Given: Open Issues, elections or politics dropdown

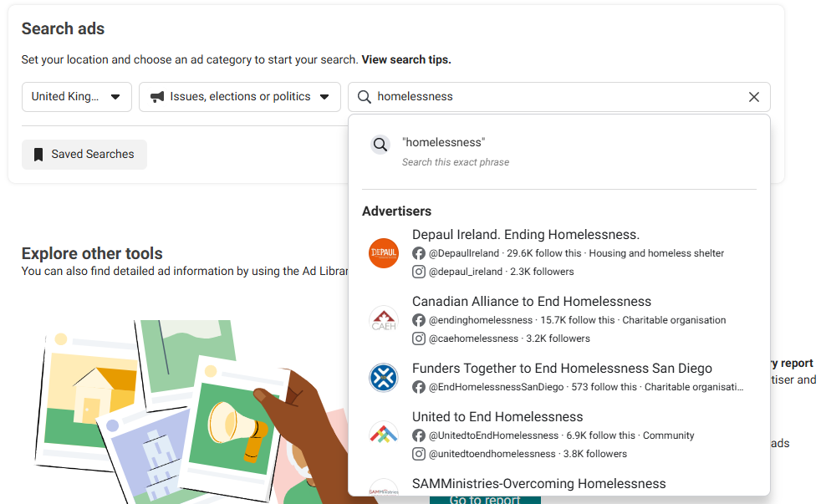Looking at the screenshot, I should tap(240, 97).
